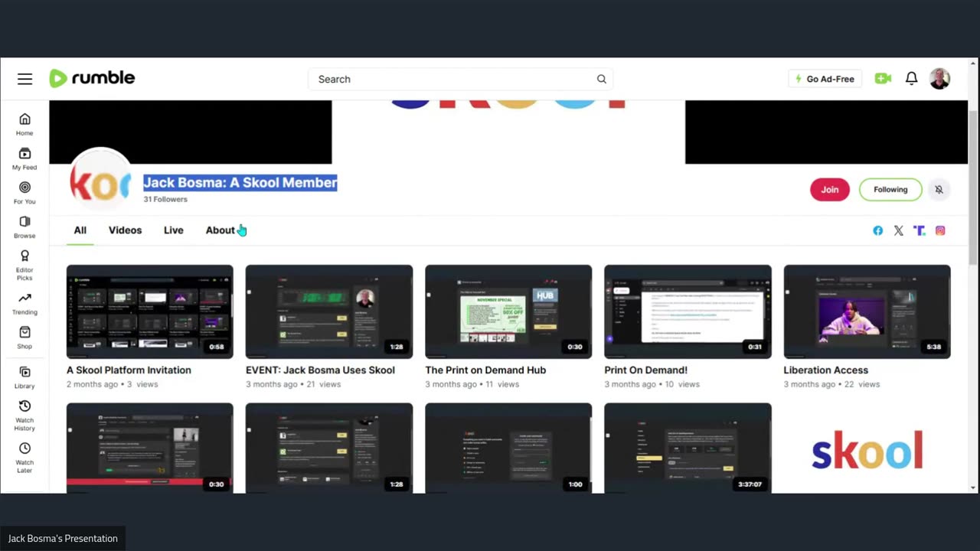Open video titled A Skool Platform Invitation

tap(129, 370)
